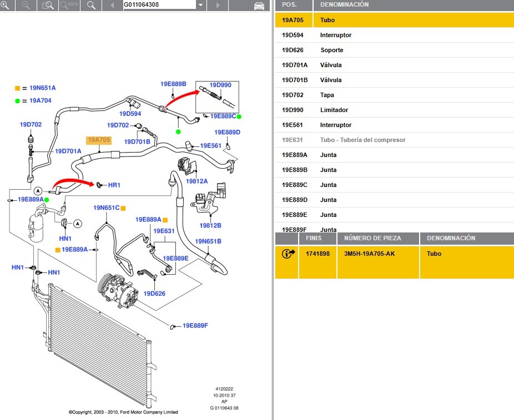Click the 19A705 label in diagram
Image resolution: width=514 pixels, height=420 pixels.
click(x=98, y=140)
